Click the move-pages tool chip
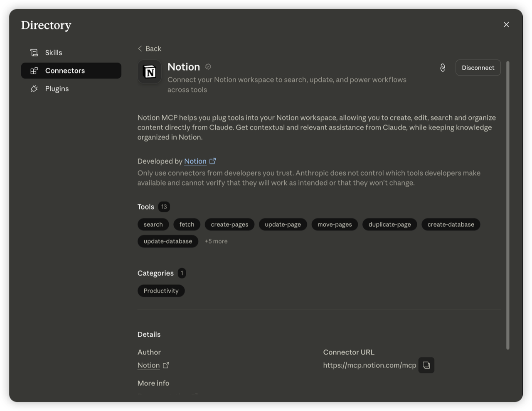The height and width of the screenshot is (411, 532). coord(335,225)
